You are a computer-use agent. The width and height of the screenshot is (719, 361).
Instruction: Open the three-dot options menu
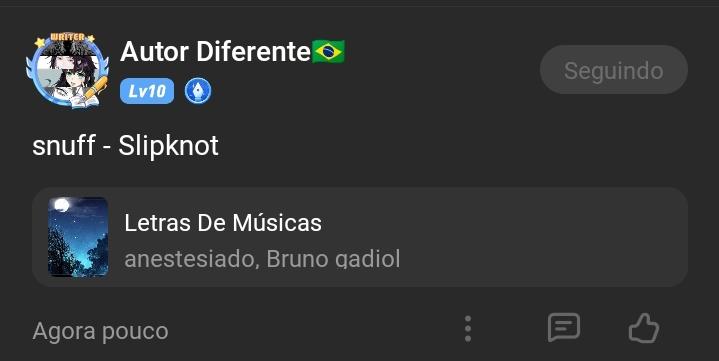(x=468, y=328)
